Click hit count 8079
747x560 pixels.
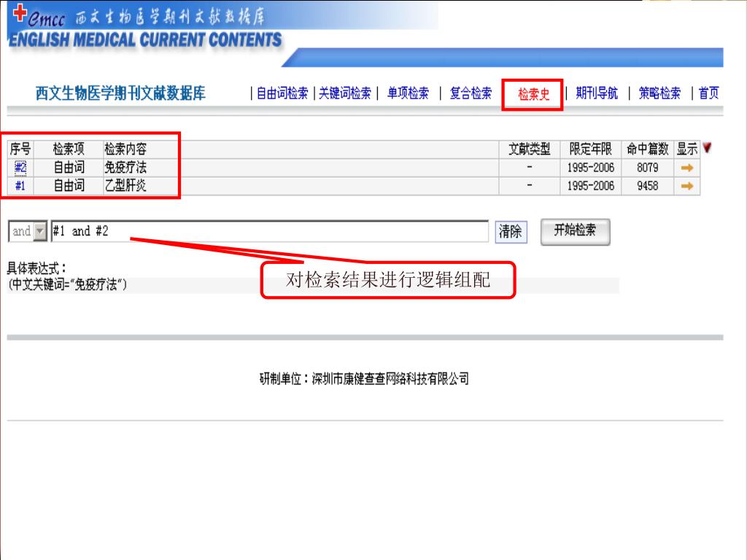coord(648,168)
